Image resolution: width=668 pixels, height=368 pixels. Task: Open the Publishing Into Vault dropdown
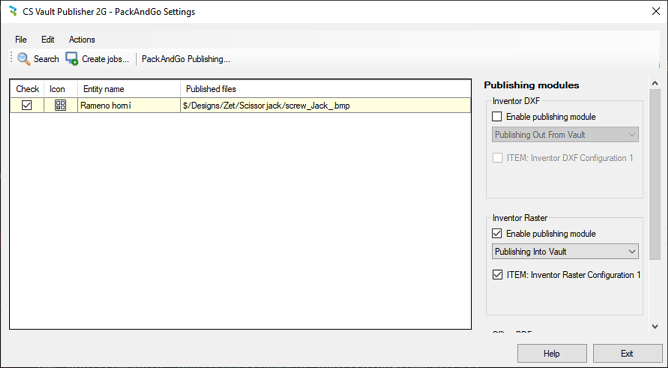click(x=565, y=251)
